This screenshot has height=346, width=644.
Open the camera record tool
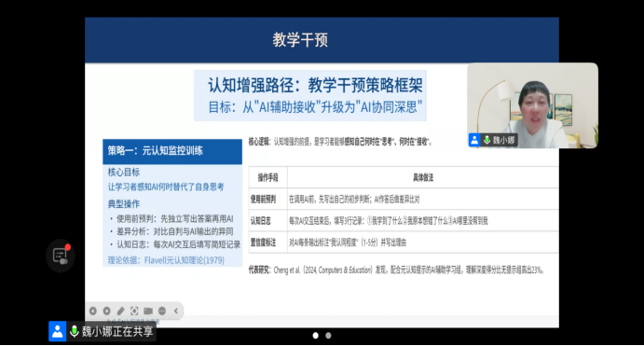(x=148, y=311)
